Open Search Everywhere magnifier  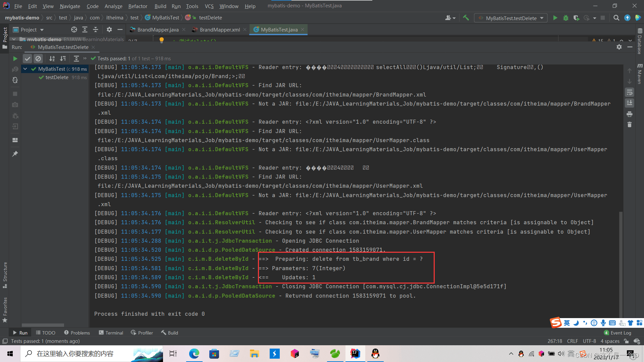tap(616, 18)
